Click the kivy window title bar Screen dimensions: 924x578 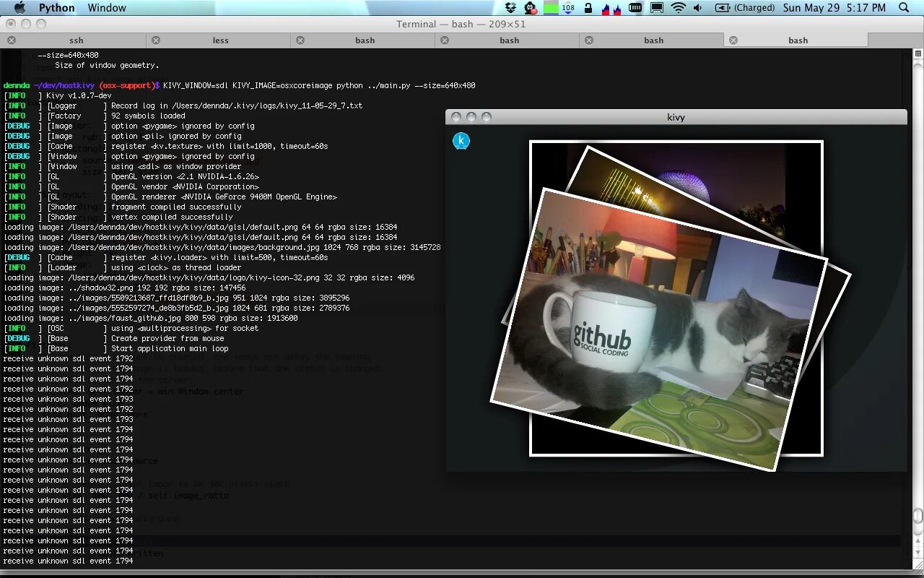pos(676,117)
